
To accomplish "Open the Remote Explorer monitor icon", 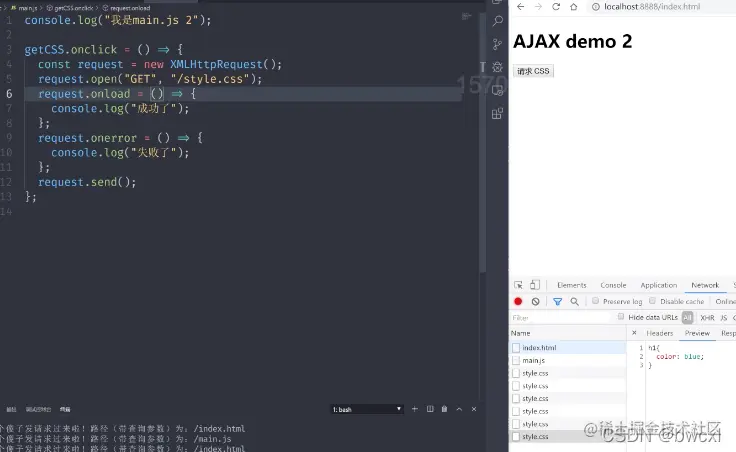I will [498, 91].
